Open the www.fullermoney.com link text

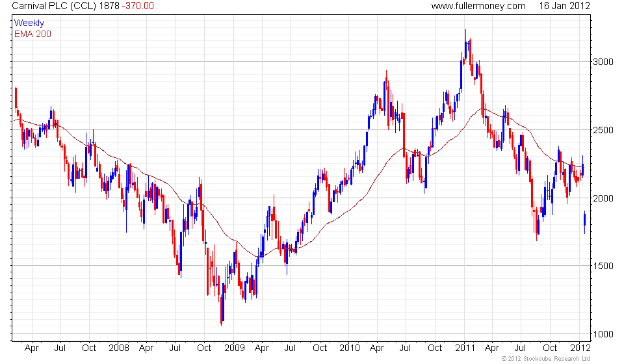pyautogui.click(x=478, y=6)
